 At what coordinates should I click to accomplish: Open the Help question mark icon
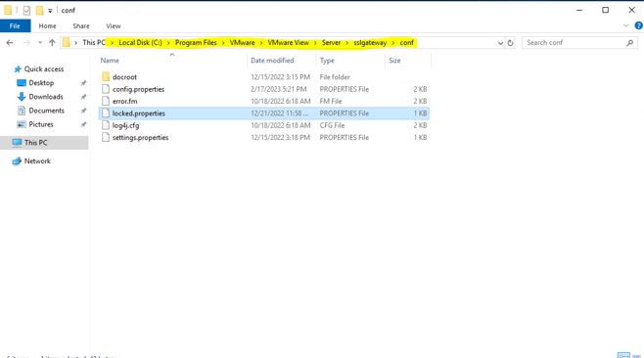(x=639, y=25)
